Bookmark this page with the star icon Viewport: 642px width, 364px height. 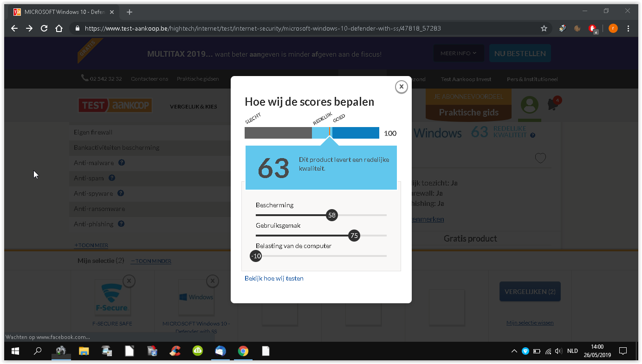coord(544,28)
